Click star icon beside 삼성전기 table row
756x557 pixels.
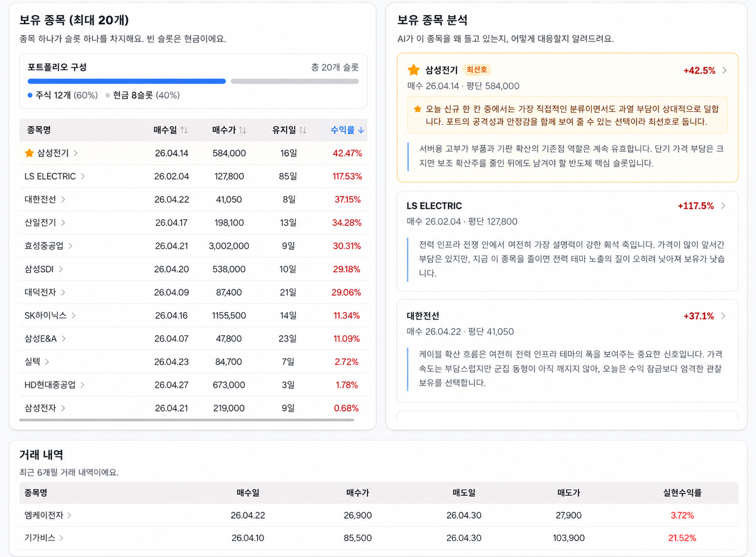click(x=29, y=153)
